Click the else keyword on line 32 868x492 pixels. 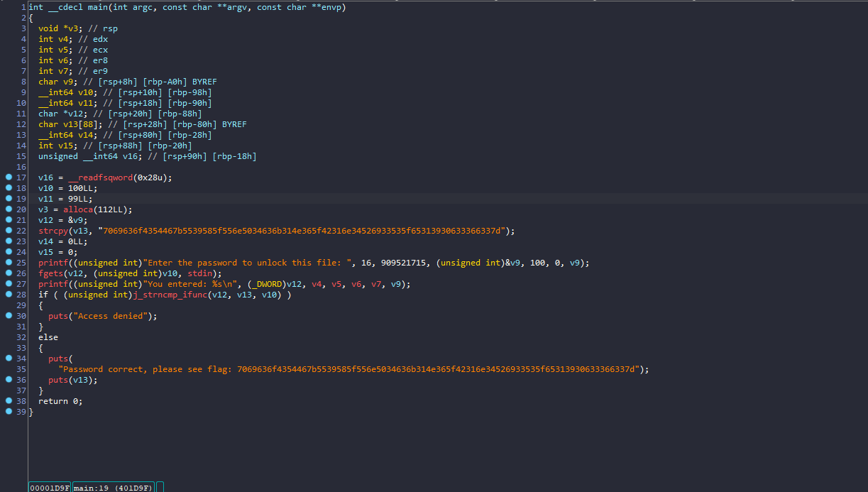point(48,337)
